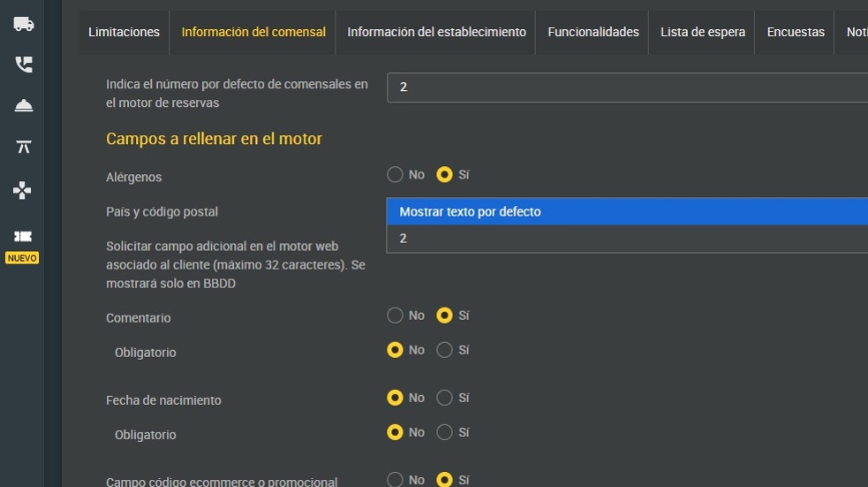Viewport: 868px width, 487px height.
Task: Choose Sí for Fecha de nacimiento
Action: click(445, 398)
